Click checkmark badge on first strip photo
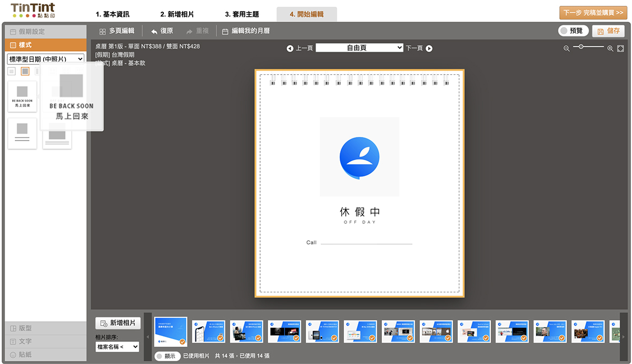This screenshot has height=364, width=632. [182, 341]
